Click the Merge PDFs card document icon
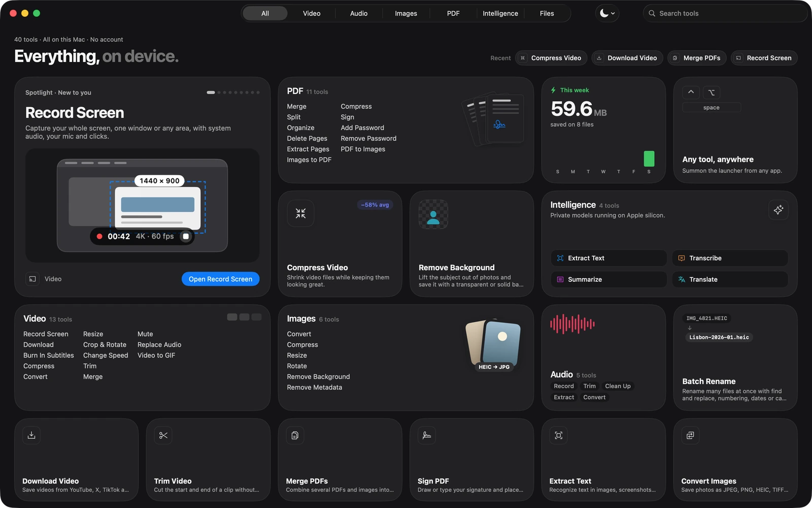This screenshot has width=812, height=508. tap(295, 435)
